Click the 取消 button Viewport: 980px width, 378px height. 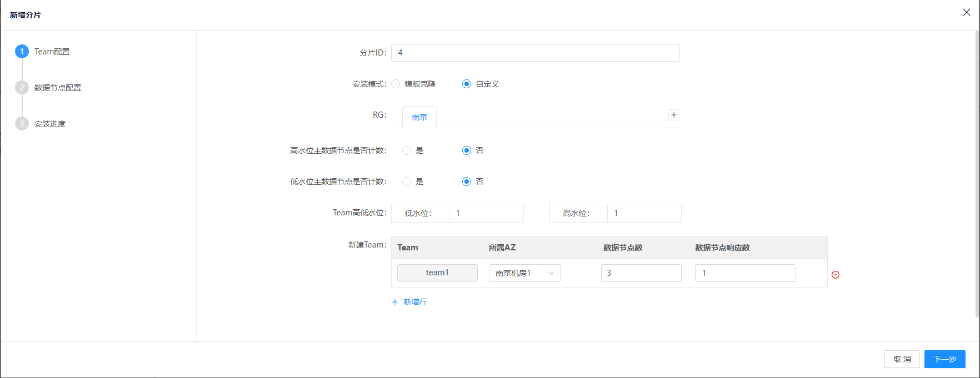tap(902, 359)
